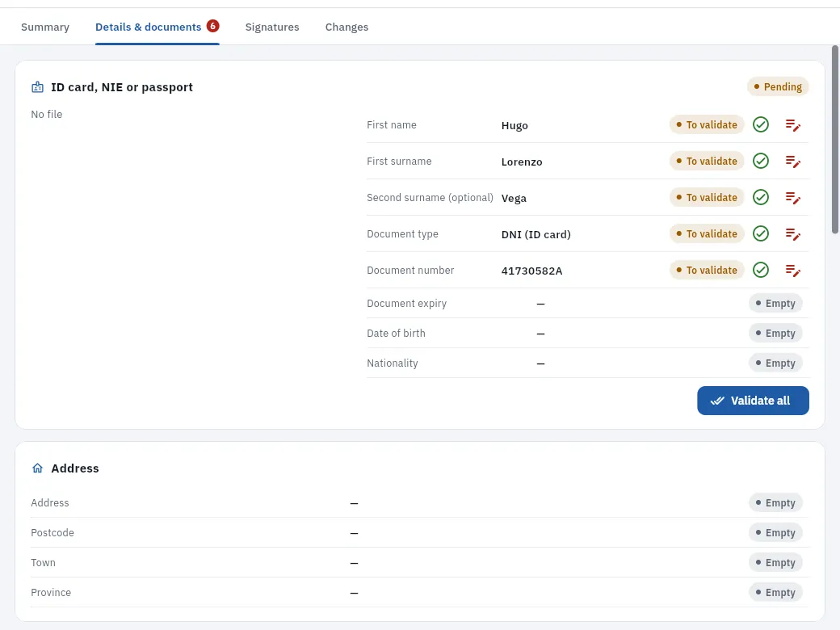Edit the First name value Hugo
The width and height of the screenshot is (840, 630).
[793, 125]
